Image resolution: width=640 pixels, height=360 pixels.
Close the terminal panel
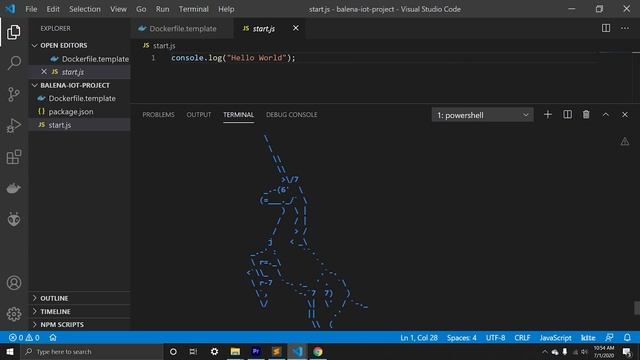point(625,115)
